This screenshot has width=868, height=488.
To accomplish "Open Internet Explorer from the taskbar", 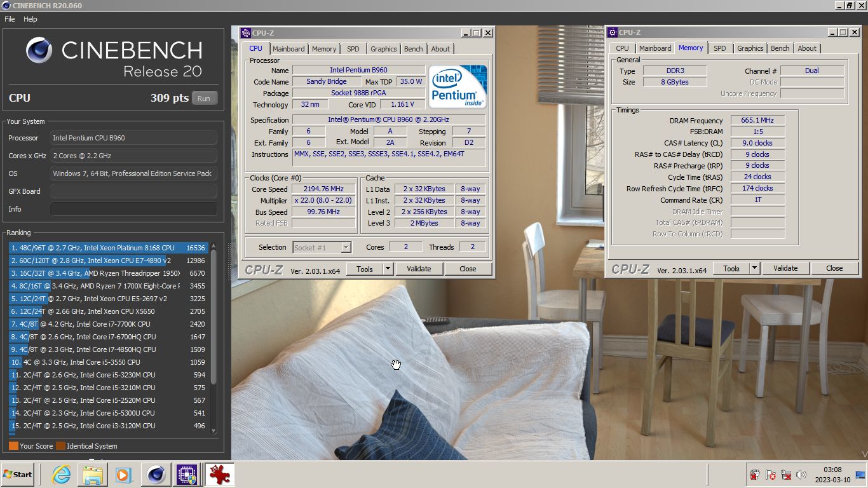I will click(61, 475).
